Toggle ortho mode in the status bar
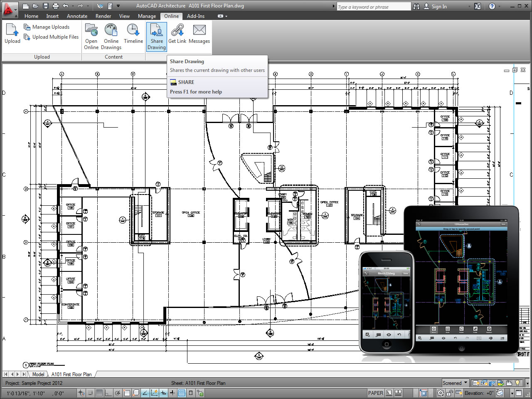 108,393
